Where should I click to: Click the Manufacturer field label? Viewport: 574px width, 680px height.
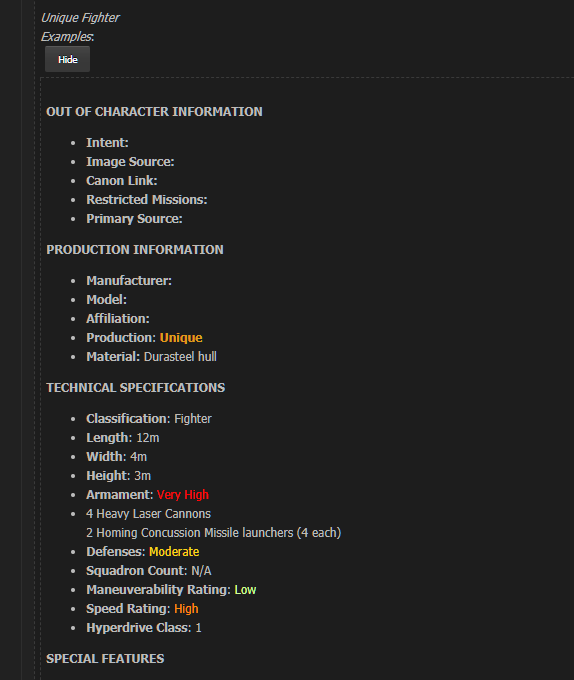[x=129, y=281]
